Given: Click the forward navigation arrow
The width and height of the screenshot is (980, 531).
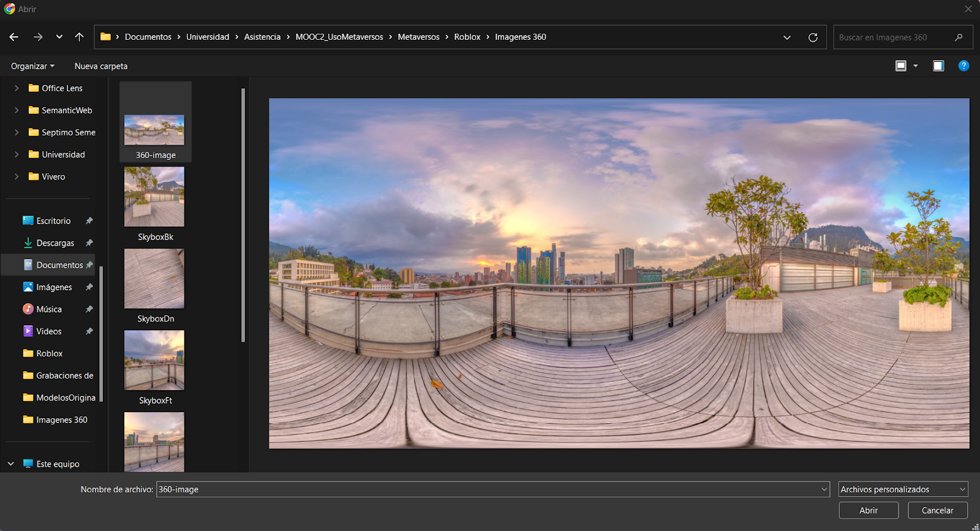Looking at the screenshot, I should coord(38,37).
